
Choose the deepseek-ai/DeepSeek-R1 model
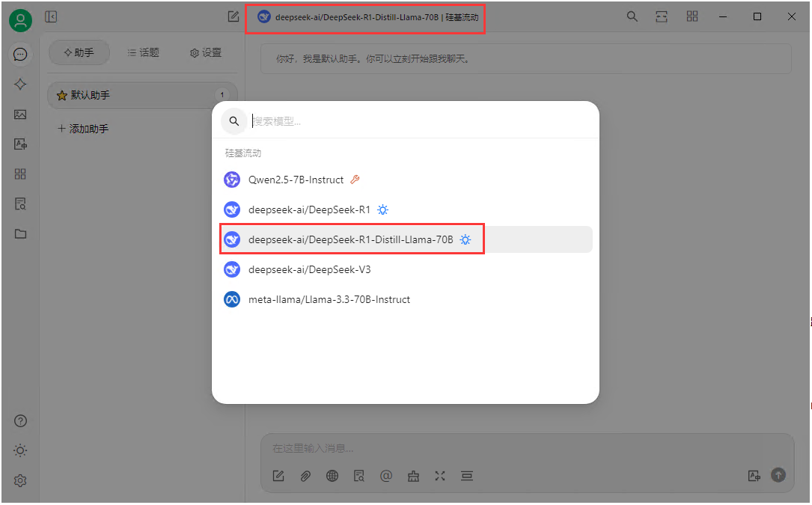click(x=406, y=209)
